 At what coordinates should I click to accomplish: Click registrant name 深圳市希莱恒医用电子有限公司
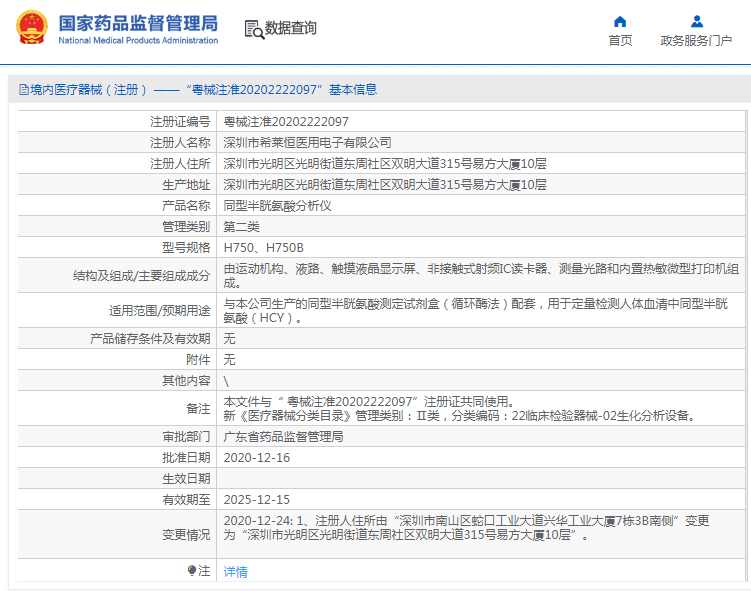click(307, 143)
